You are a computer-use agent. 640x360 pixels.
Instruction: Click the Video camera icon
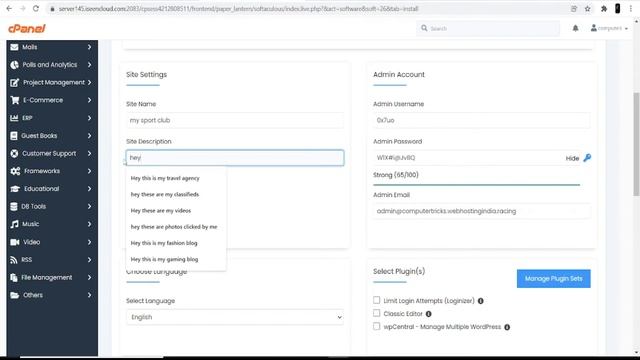[x=15, y=242]
